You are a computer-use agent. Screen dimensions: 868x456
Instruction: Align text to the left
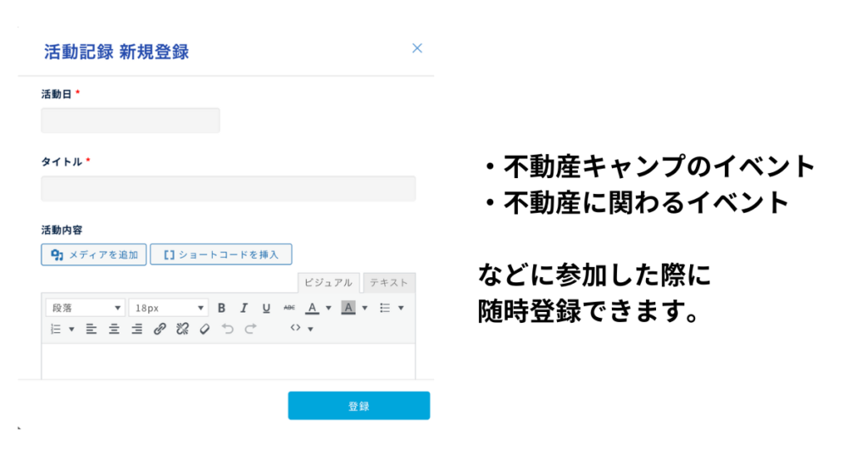(92, 329)
